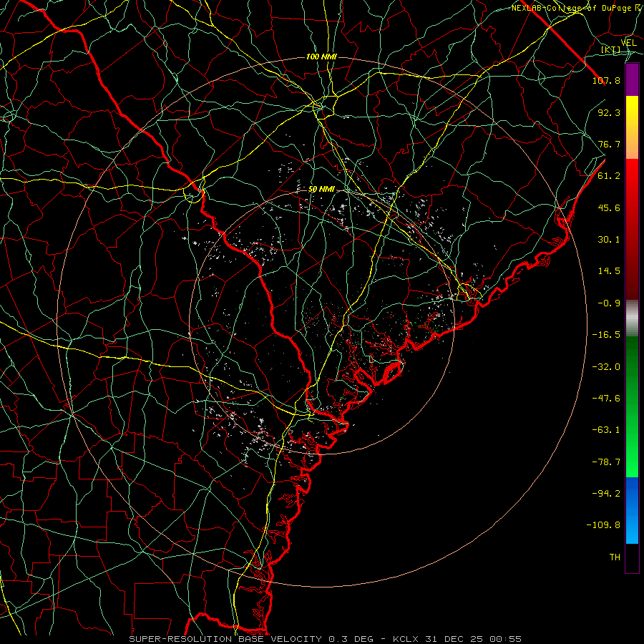
Task: Click the "14.5" velocity scale value
Action: pyautogui.click(x=609, y=271)
